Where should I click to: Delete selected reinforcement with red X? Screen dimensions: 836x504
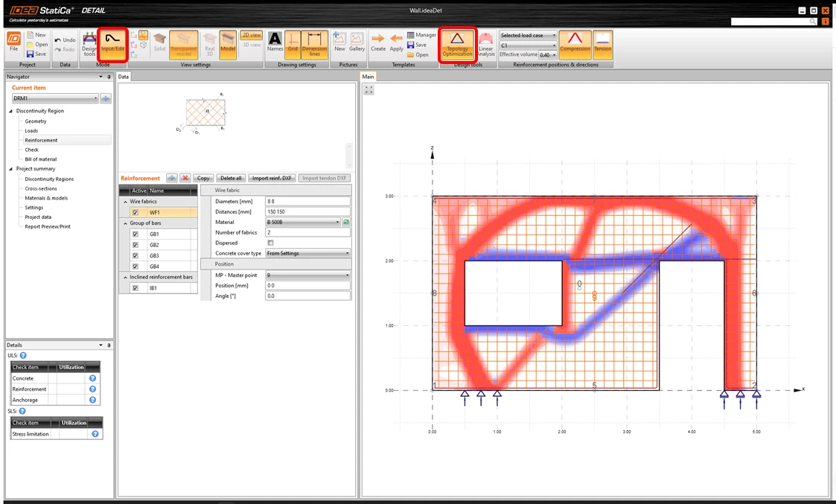pos(185,178)
